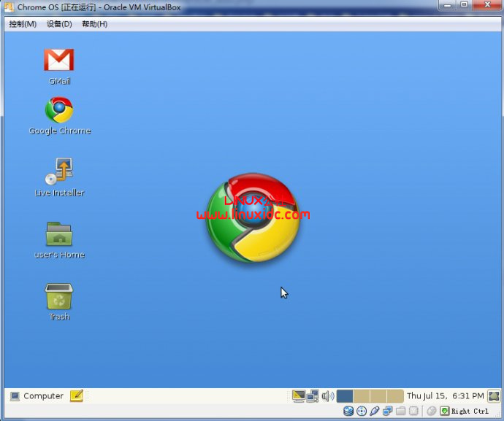Close the VirtualBox window
The height and width of the screenshot is (421, 504).
[x=488, y=5]
